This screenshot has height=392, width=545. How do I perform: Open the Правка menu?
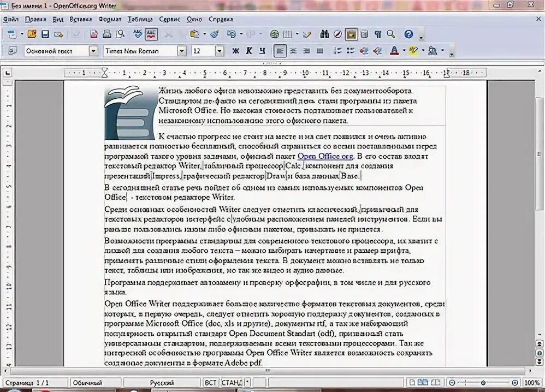(x=35, y=20)
